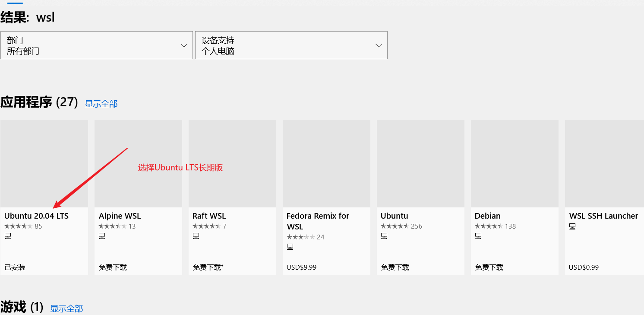Open the Fedora Remix for WSL thumbnail
Image resolution: width=644 pixels, height=315 pixels.
326,163
